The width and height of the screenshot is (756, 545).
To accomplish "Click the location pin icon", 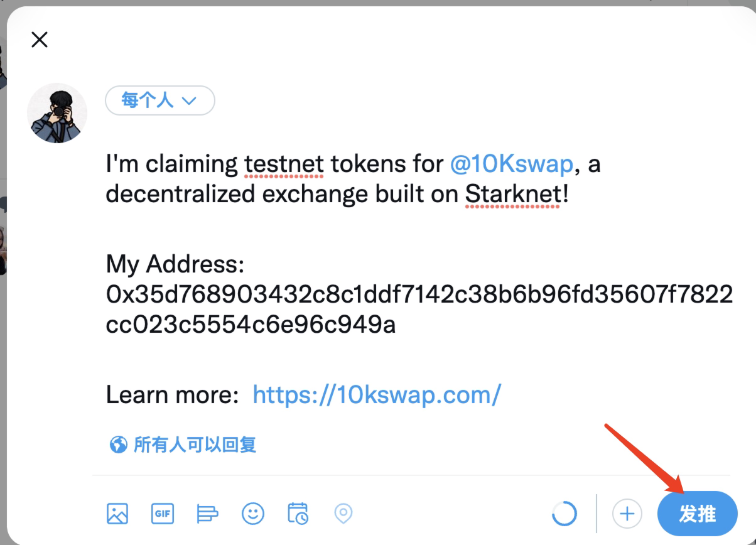I will tap(343, 514).
